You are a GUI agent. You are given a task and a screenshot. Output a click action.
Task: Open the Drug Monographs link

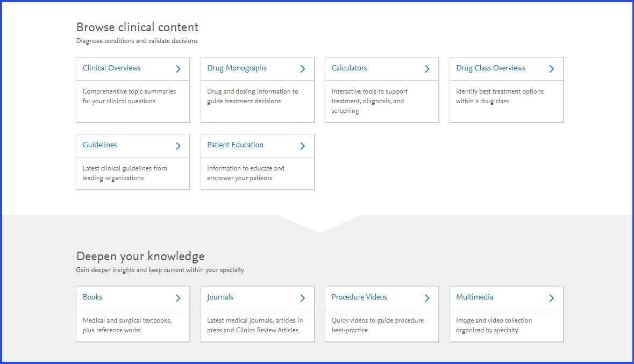pyautogui.click(x=237, y=68)
